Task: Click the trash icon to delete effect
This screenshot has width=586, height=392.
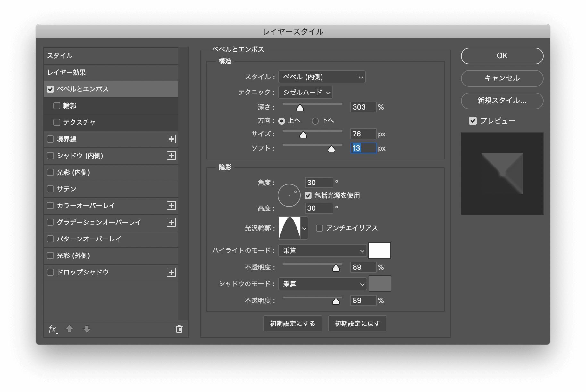Action: click(179, 329)
